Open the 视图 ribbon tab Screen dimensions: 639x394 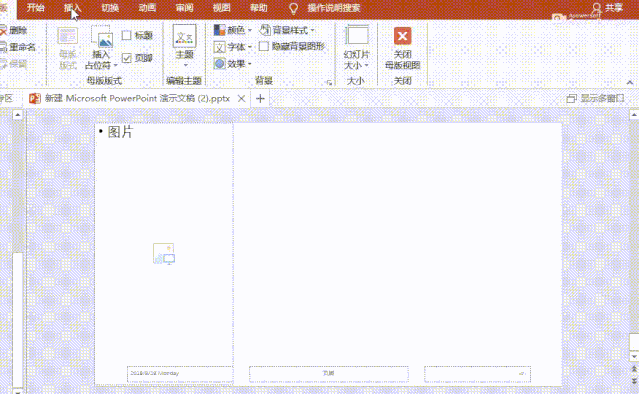221,8
